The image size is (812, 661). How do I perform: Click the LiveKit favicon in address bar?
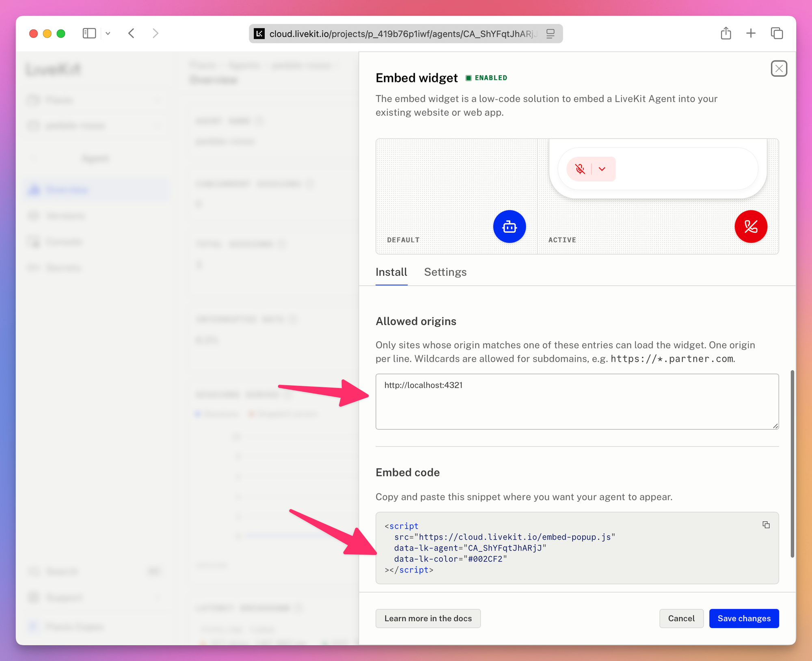point(259,34)
